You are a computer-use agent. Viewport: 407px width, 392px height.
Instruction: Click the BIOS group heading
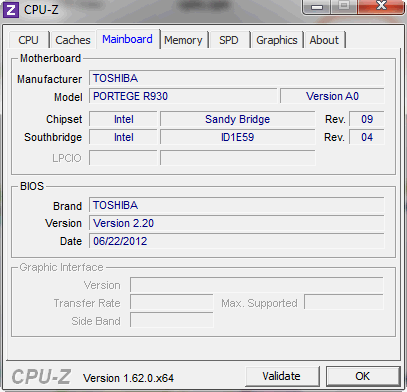pyautogui.click(x=32, y=186)
